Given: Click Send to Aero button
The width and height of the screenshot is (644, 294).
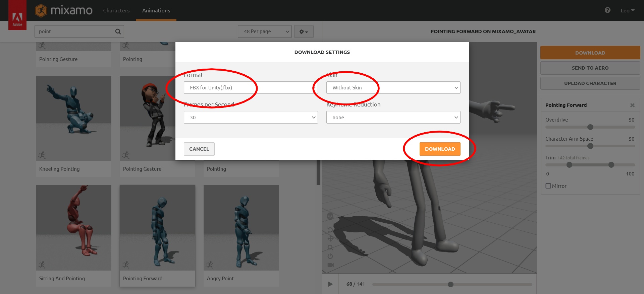Looking at the screenshot, I should (x=590, y=68).
